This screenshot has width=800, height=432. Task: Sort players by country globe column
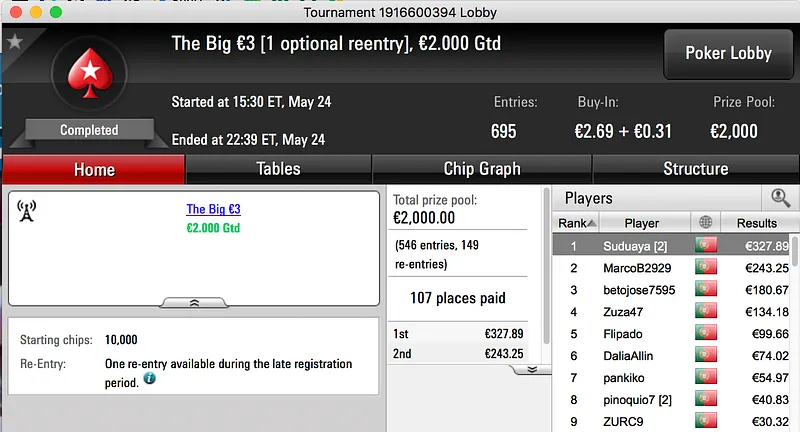click(x=707, y=223)
